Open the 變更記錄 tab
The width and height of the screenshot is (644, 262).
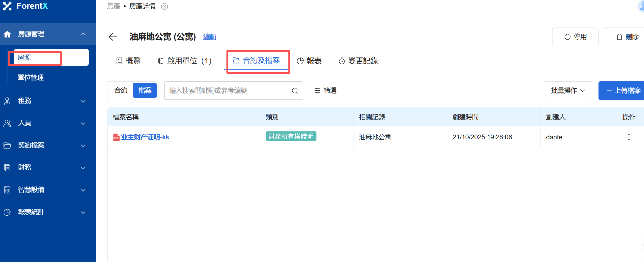point(359,61)
